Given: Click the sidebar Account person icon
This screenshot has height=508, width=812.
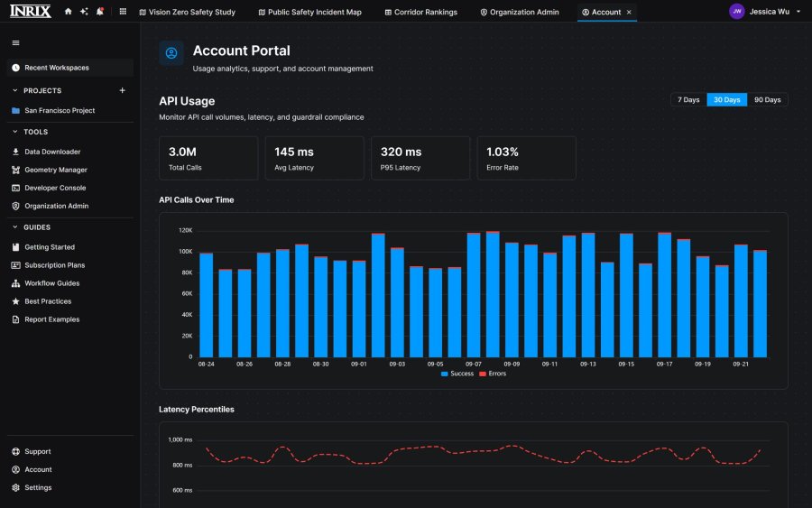Looking at the screenshot, I should click(x=15, y=470).
